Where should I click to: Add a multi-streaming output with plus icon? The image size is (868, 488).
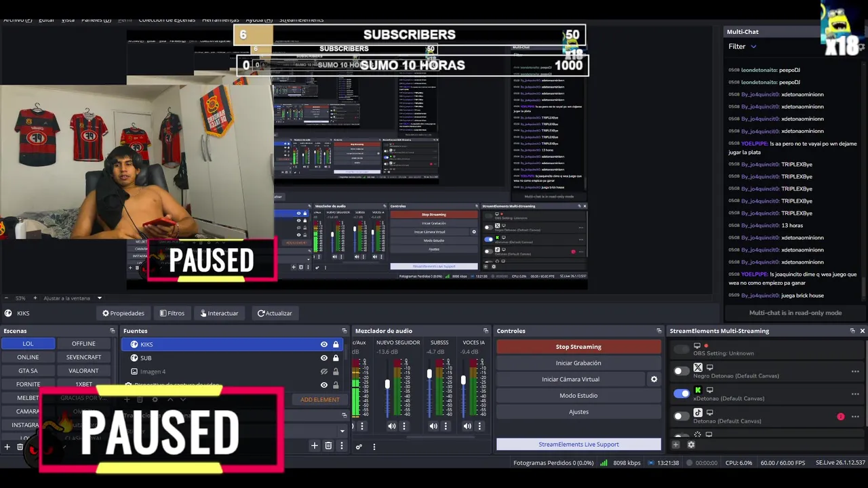[675, 445]
